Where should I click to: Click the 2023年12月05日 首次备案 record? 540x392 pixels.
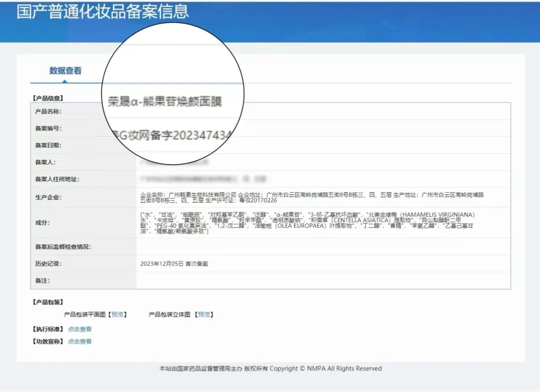pos(174,264)
